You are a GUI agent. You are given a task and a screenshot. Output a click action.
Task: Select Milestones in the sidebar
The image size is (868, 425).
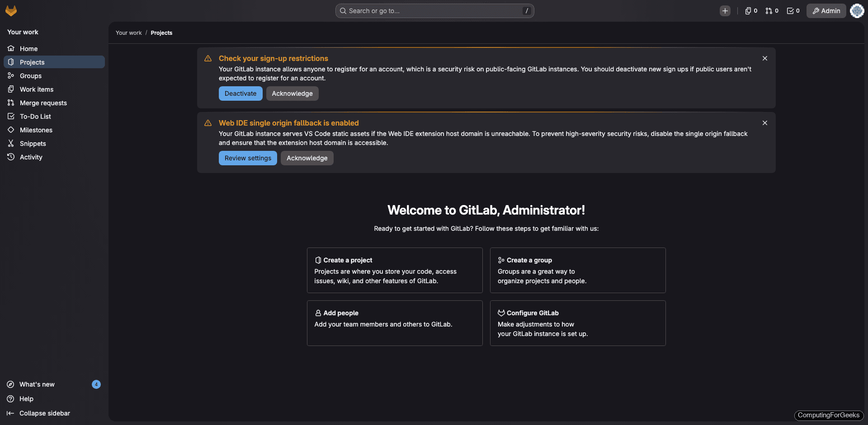pyautogui.click(x=36, y=130)
